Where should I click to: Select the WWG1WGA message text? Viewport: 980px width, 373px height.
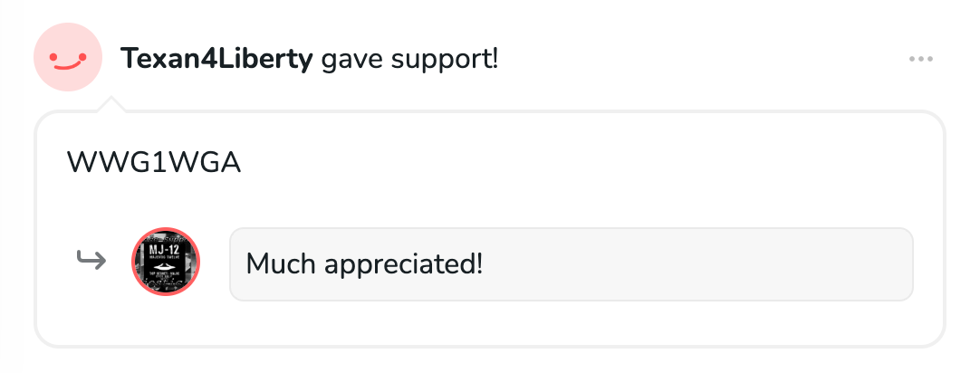point(154,162)
